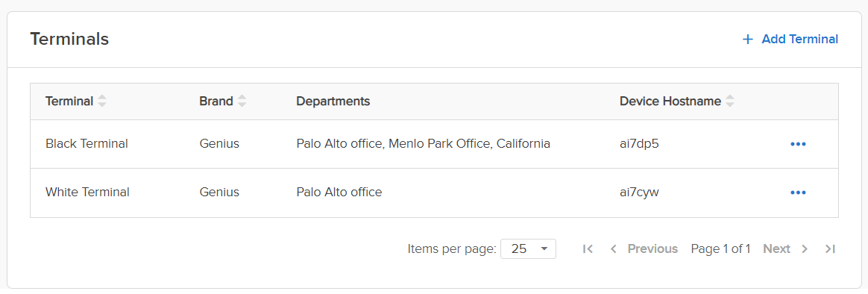Click Genius brand in Black Terminal row
This screenshot has width=868, height=294.
pos(219,144)
